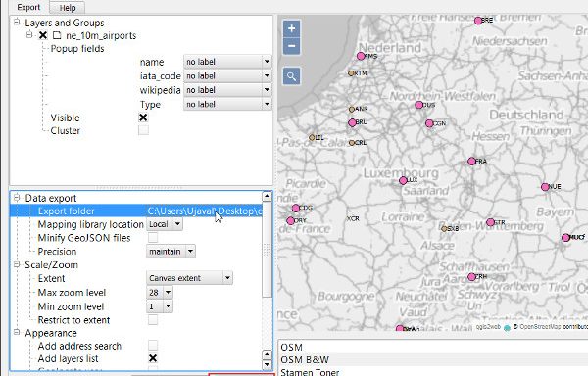Open the Extent dropdown
The image size is (588, 376).
coord(189,278)
